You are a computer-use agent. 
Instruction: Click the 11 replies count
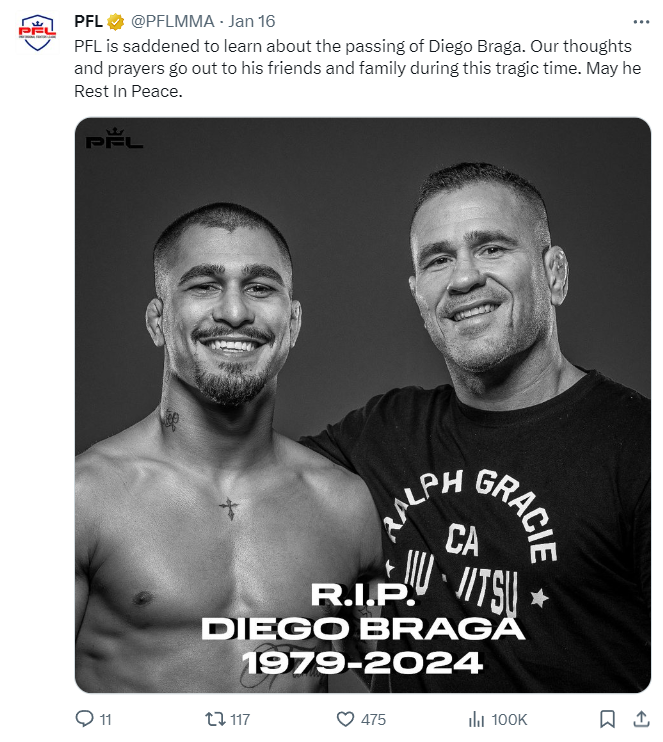point(106,720)
